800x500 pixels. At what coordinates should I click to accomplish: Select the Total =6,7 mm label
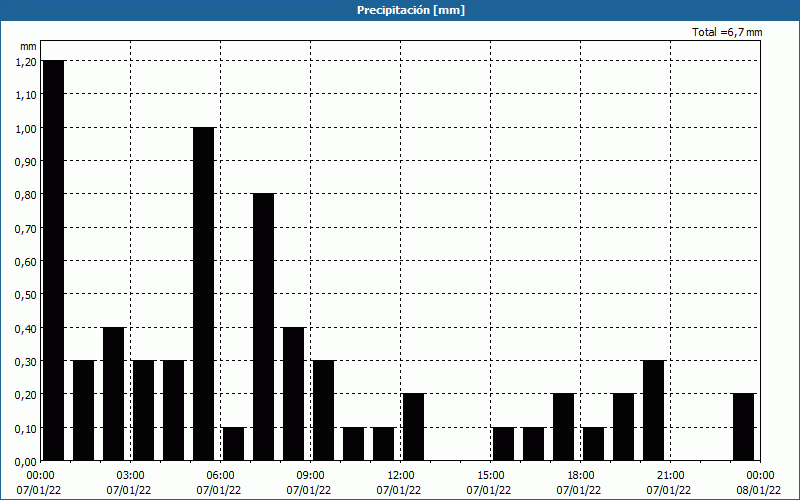tap(727, 32)
